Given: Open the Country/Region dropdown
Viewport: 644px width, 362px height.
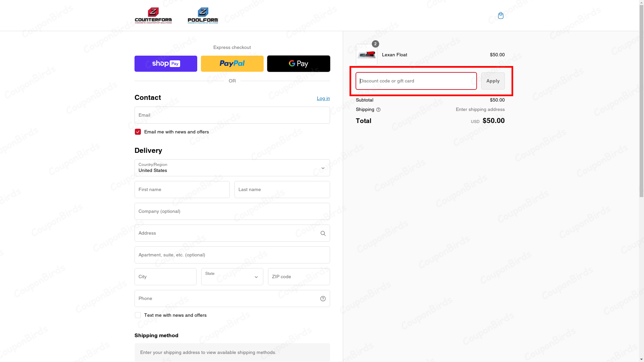Looking at the screenshot, I should coord(232,168).
